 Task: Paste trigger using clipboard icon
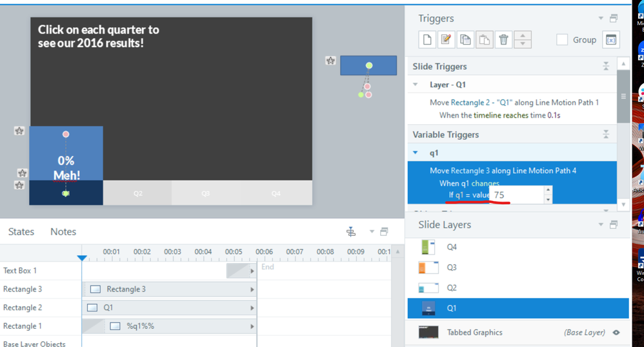pos(485,40)
